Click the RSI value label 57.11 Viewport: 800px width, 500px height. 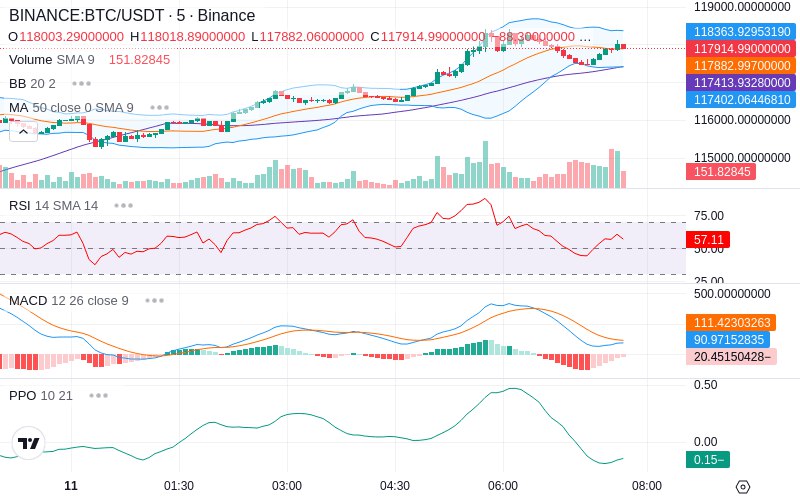pyautogui.click(x=708, y=239)
